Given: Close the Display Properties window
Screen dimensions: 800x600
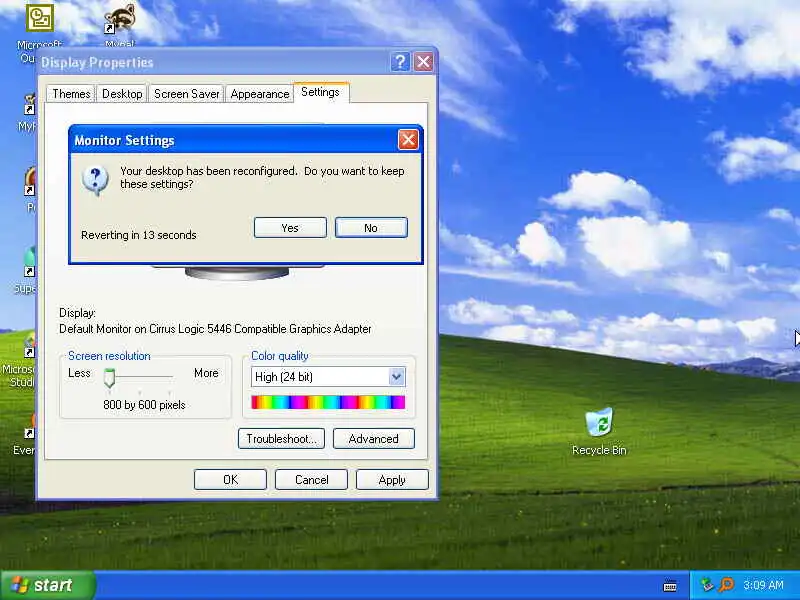Looking at the screenshot, I should (423, 62).
